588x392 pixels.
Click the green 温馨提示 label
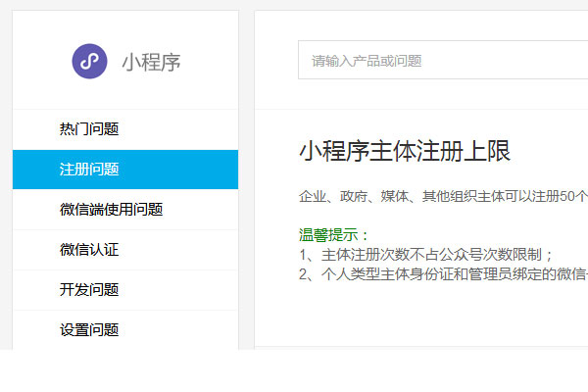tap(334, 235)
